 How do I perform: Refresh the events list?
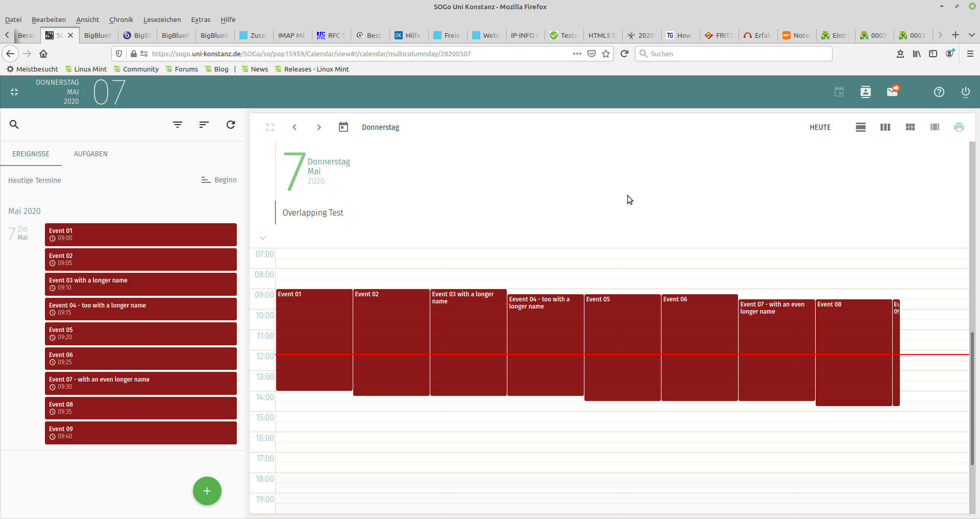231,125
